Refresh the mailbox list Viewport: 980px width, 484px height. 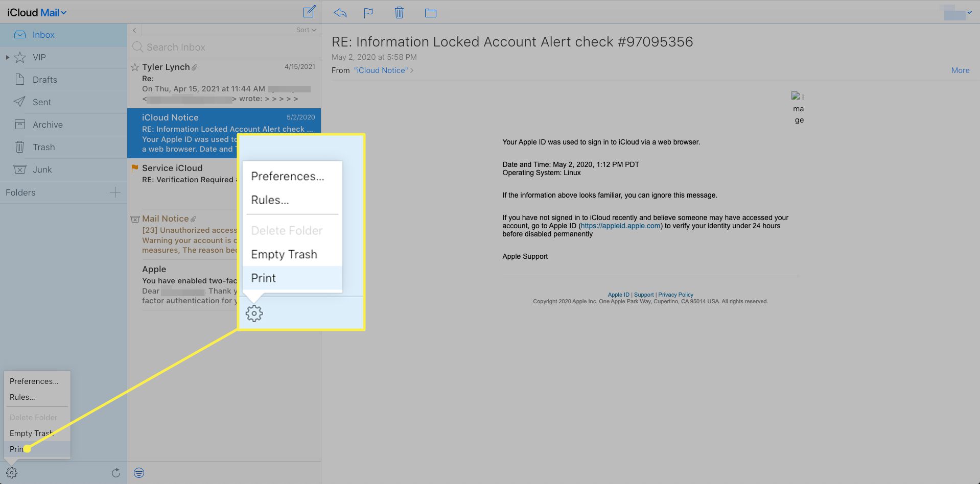click(116, 473)
